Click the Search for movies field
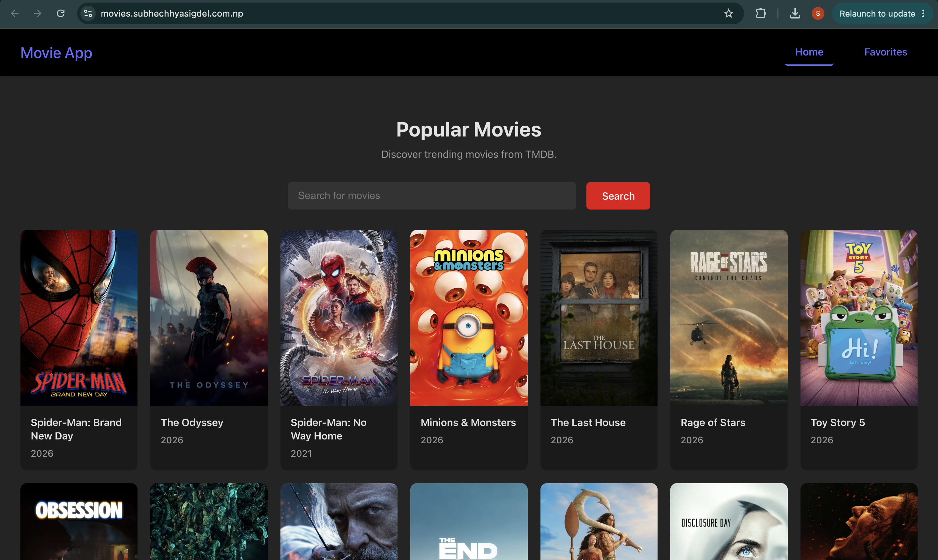Viewport: 938px width, 560px height. (x=432, y=195)
